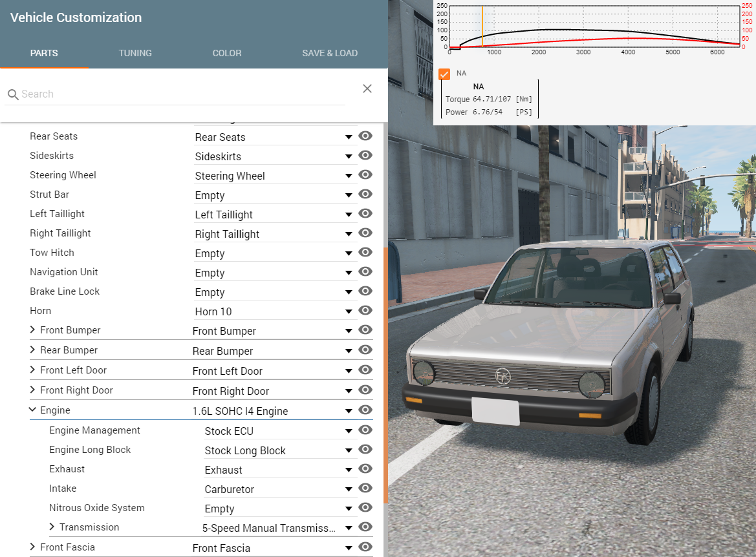Open the Right Taillight dropdown
Image resolution: width=756 pixels, height=557 pixels.
click(275, 234)
